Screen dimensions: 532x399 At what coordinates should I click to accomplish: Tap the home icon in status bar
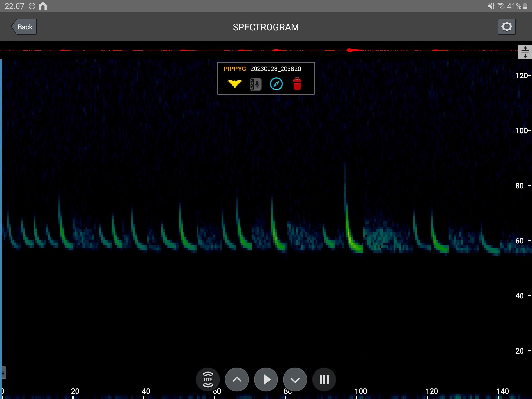[43, 6]
